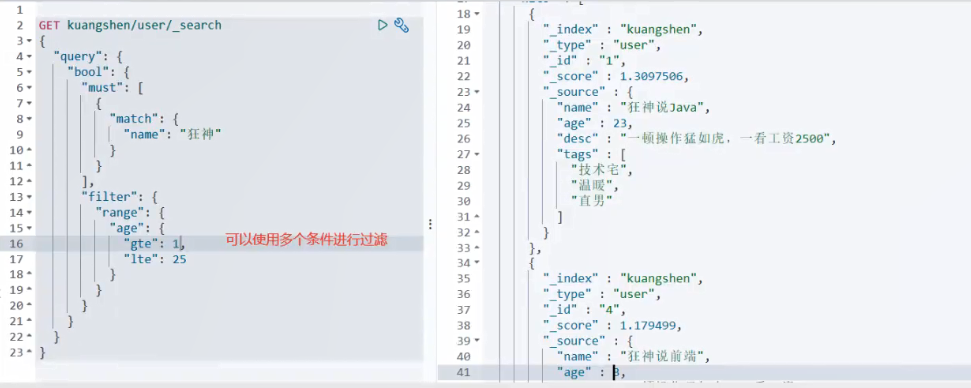Collapse the "range" block at line 14
The image size is (971, 388).
[29, 212]
